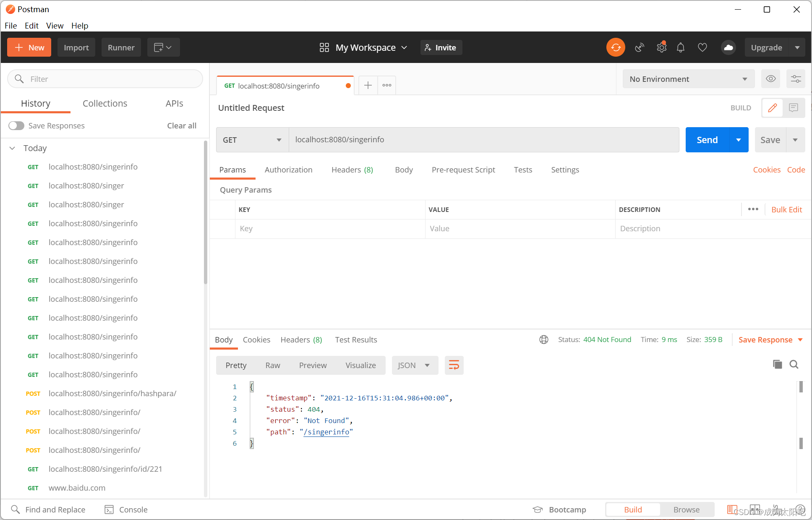Open manage environments settings icon

(796, 79)
